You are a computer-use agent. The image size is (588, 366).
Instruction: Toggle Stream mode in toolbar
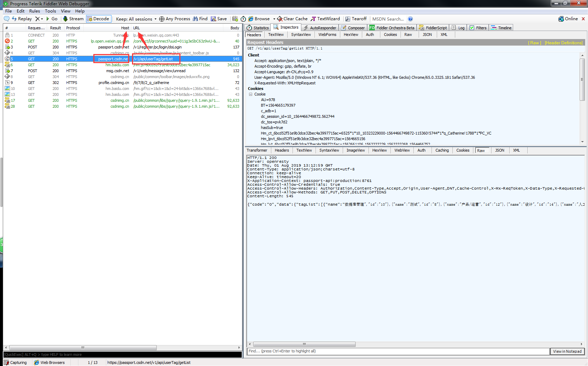click(73, 19)
